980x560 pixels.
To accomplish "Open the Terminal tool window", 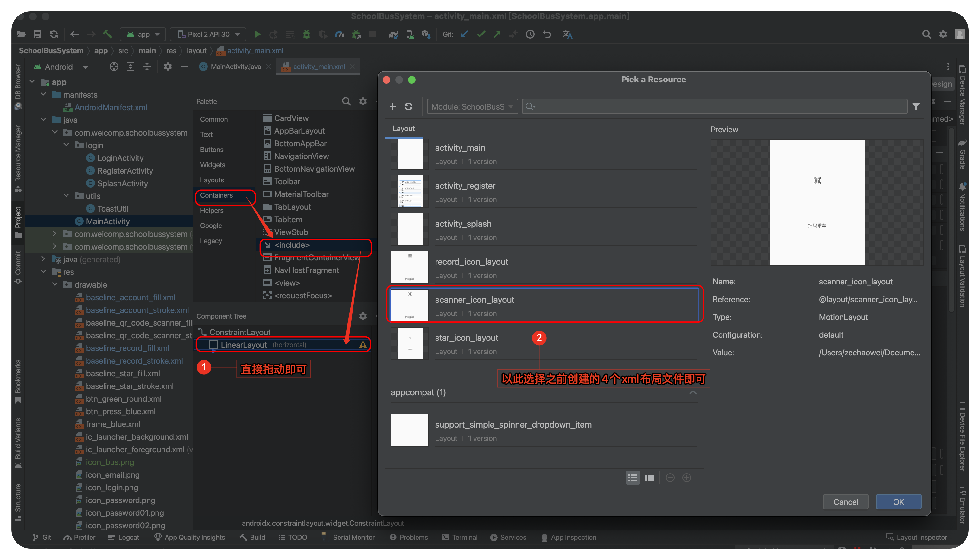I will click(460, 537).
